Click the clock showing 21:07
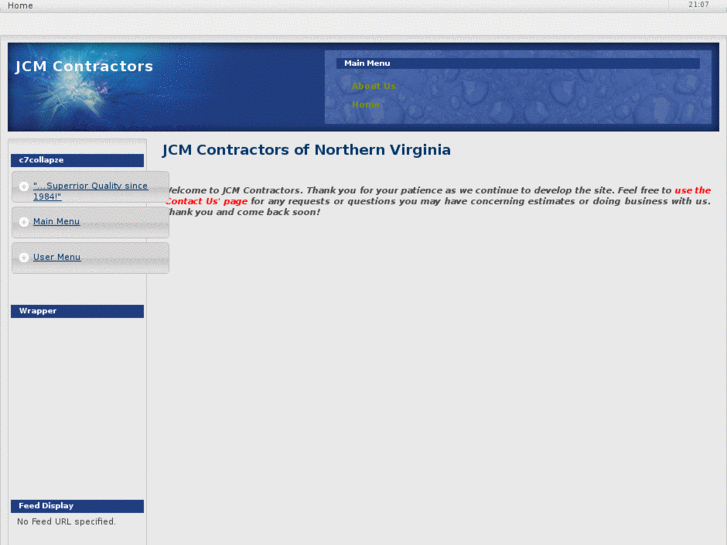 [698, 5]
